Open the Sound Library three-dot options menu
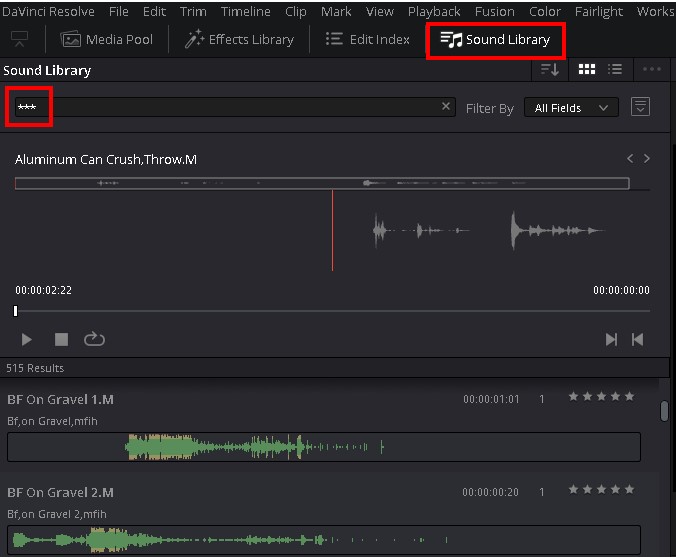The image size is (676, 557). click(651, 69)
